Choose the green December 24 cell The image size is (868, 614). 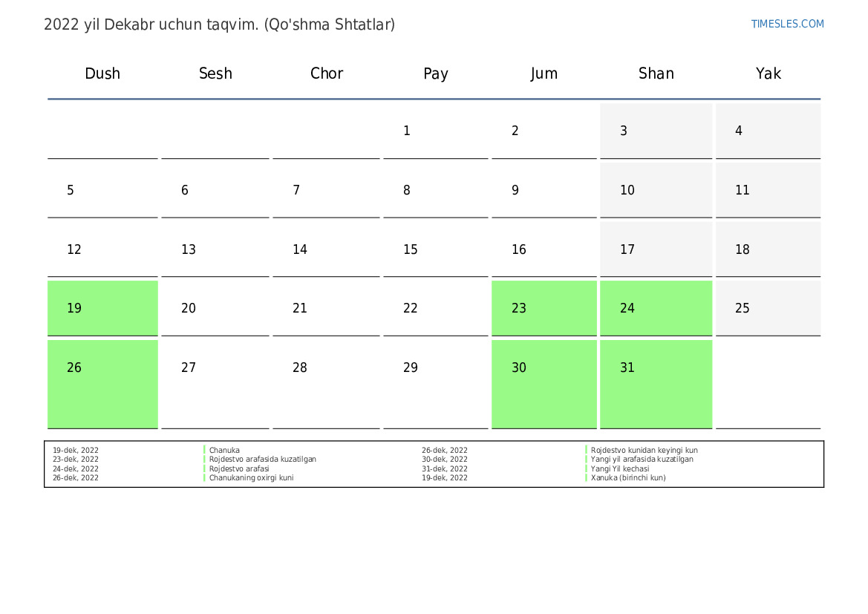(656, 308)
